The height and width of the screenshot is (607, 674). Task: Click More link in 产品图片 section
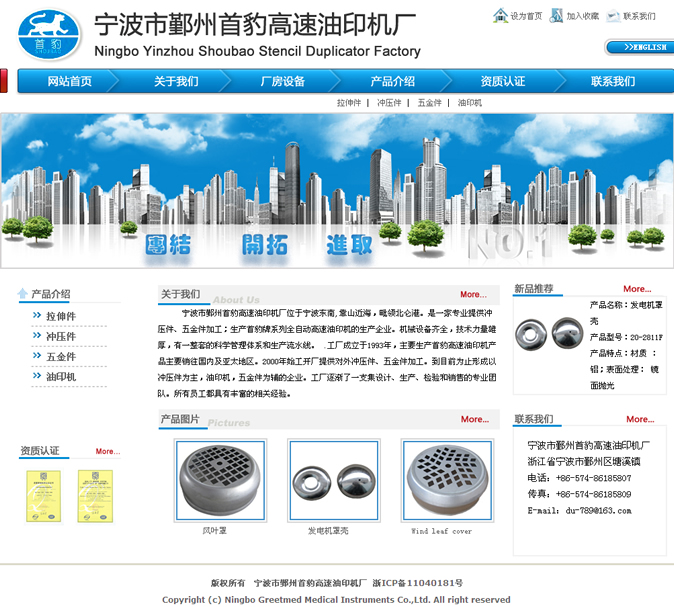474,420
